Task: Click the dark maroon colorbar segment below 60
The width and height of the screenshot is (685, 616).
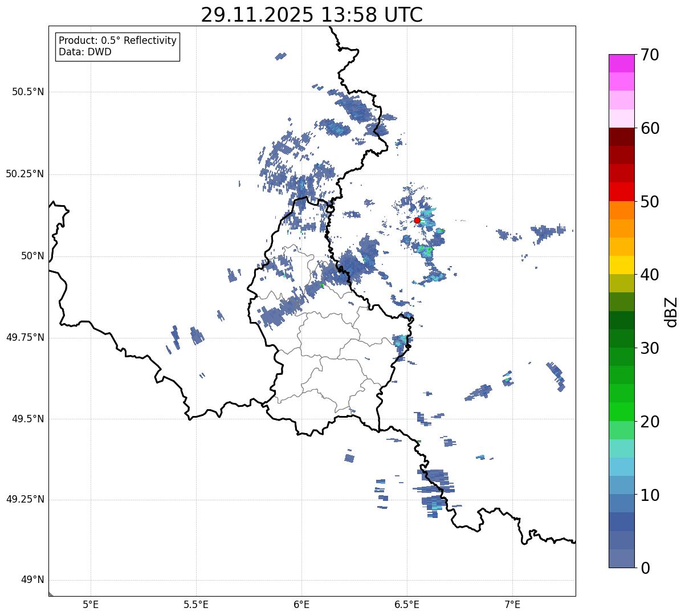Action: pyautogui.click(x=622, y=137)
